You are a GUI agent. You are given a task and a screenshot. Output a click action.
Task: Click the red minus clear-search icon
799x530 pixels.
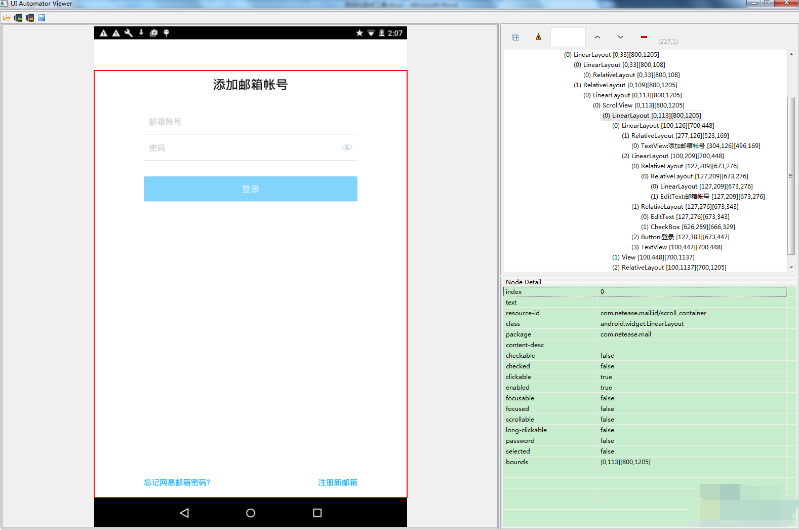click(644, 37)
